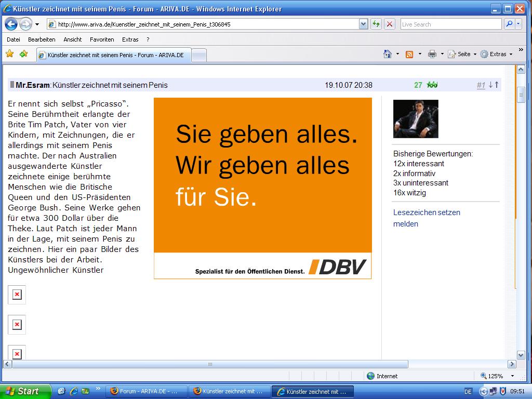Viewport: 532px width, 399px height.
Task: Click the green binoculars icon beside rating 27
Action: click(x=432, y=84)
